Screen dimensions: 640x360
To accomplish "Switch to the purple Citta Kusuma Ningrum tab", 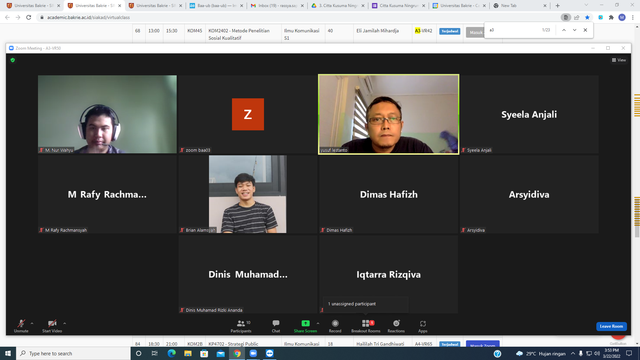I will coord(398,6).
